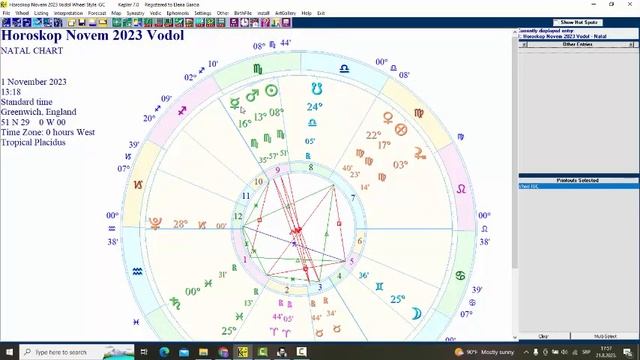Click the Mars glyph in the chart
This screenshot has height=360, width=640.
(253, 96)
